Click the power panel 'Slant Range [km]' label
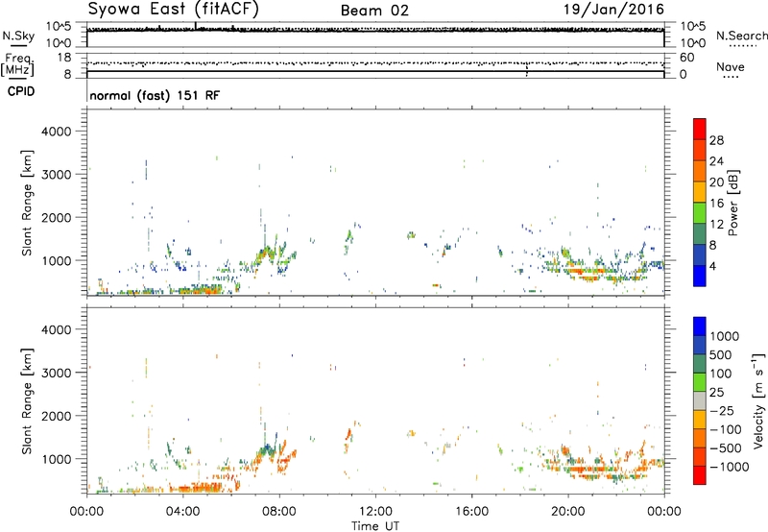The width and height of the screenshot is (768, 532). pos(27,203)
